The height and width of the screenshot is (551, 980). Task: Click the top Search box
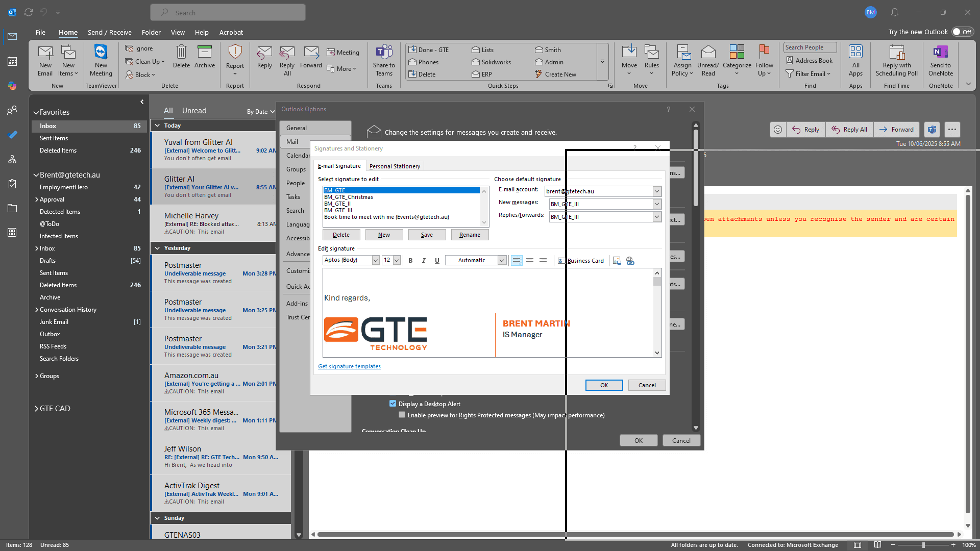pyautogui.click(x=228, y=12)
